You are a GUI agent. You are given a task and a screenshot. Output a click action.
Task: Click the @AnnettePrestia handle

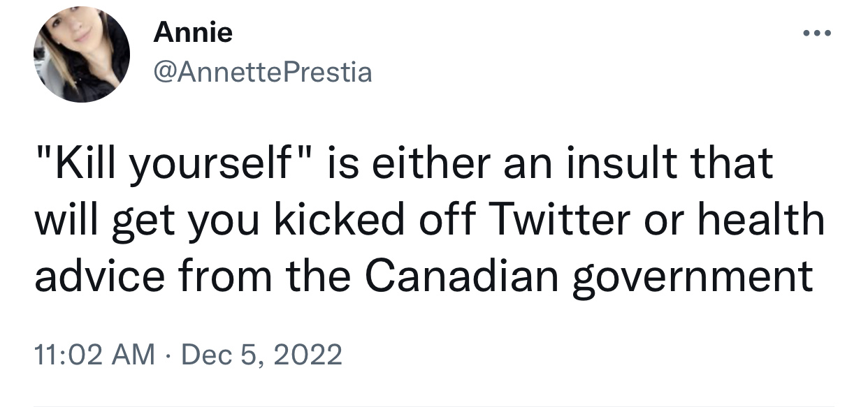262,71
